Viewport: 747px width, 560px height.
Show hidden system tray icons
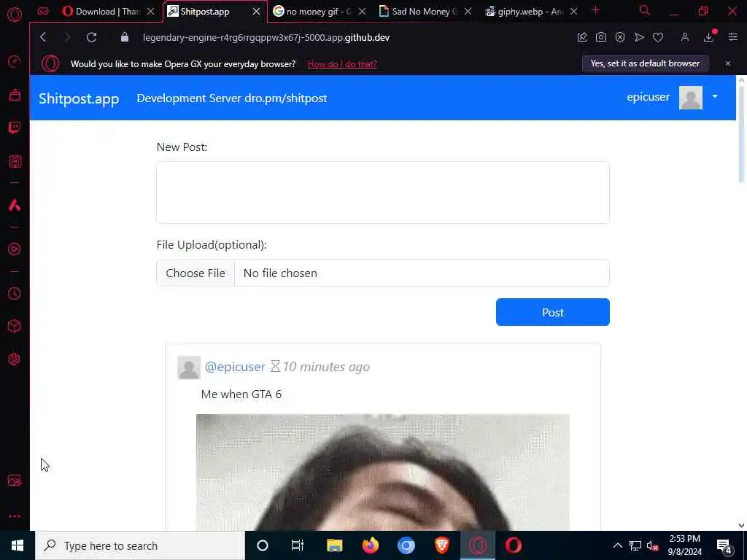point(617,545)
